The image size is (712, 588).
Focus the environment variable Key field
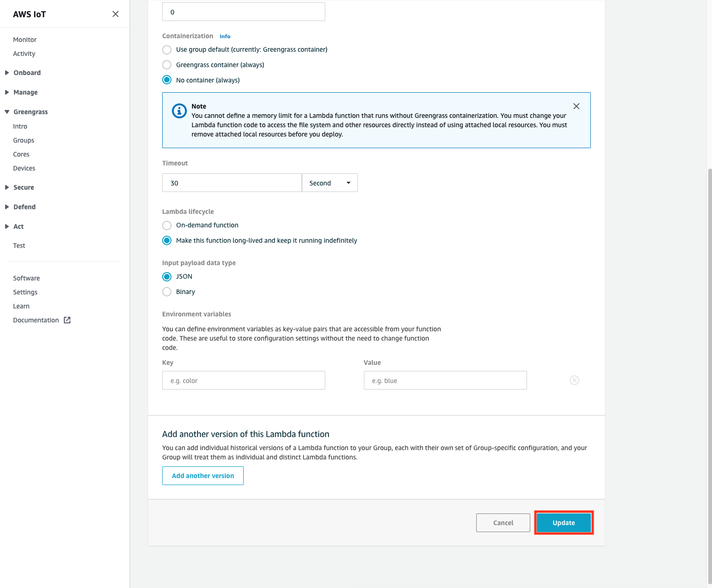click(x=244, y=380)
